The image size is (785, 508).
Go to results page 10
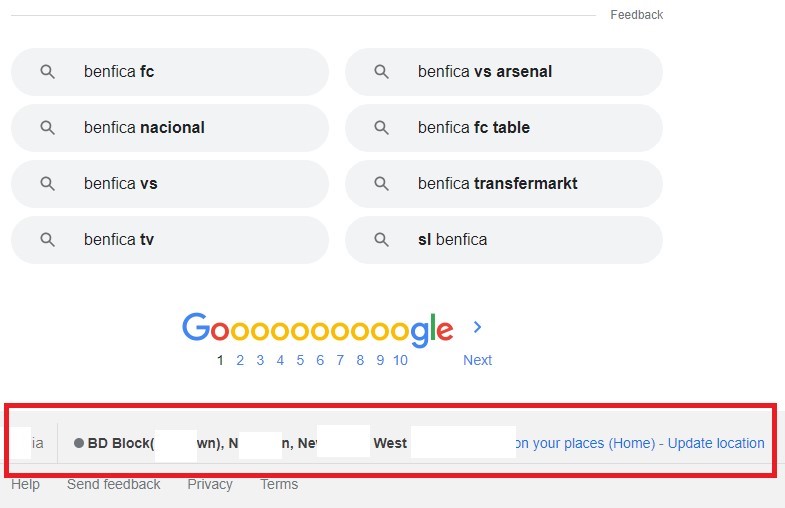400,360
